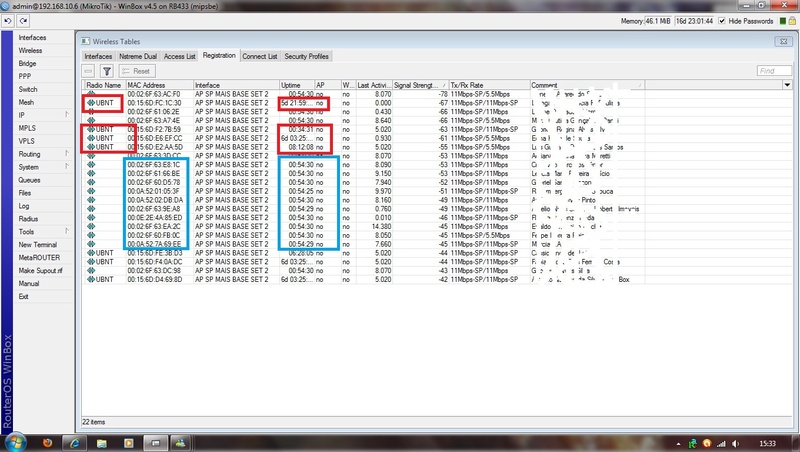Click the redo arrow in WinBox toolbar
Screen dimensions: 800x452
[23, 21]
